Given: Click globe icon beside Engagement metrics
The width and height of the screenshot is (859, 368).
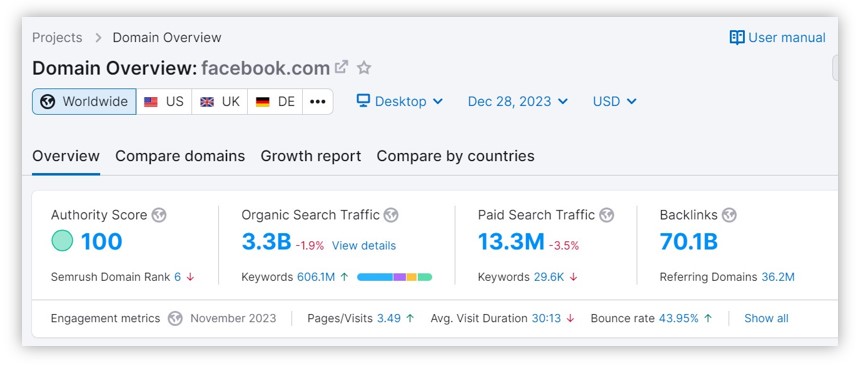Looking at the screenshot, I should [175, 318].
